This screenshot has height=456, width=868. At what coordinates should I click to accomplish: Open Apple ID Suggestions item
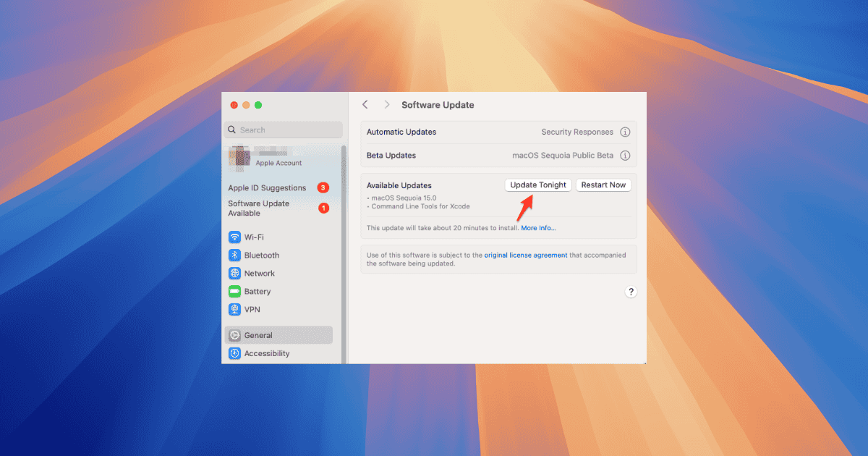(x=268, y=188)
